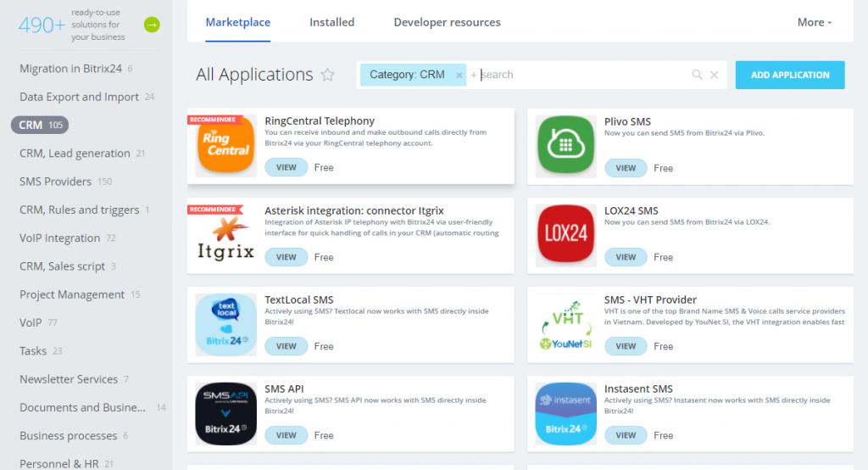Screen dimensions: 868x470
Task: Open LOX24 SMS title link
Action: (631, 210)
